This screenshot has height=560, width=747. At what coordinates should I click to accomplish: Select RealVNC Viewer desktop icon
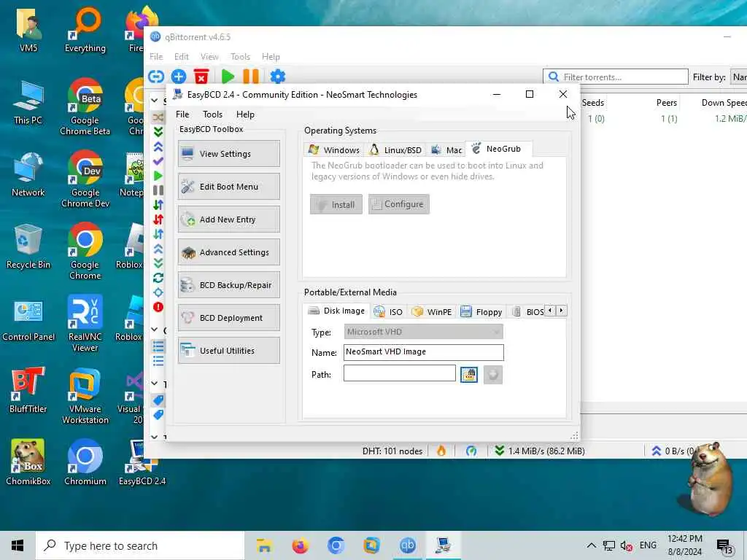pyautogui.click(x=85, y=324)
